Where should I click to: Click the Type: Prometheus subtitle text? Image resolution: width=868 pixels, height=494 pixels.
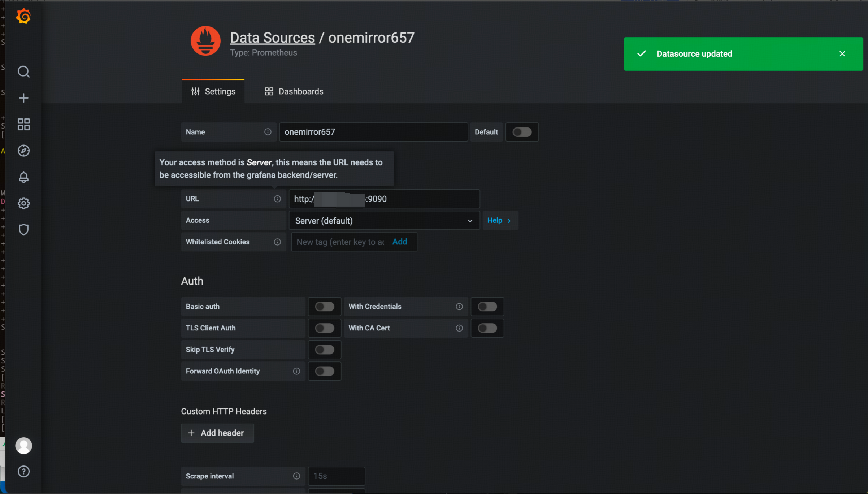tap(263, 53)
